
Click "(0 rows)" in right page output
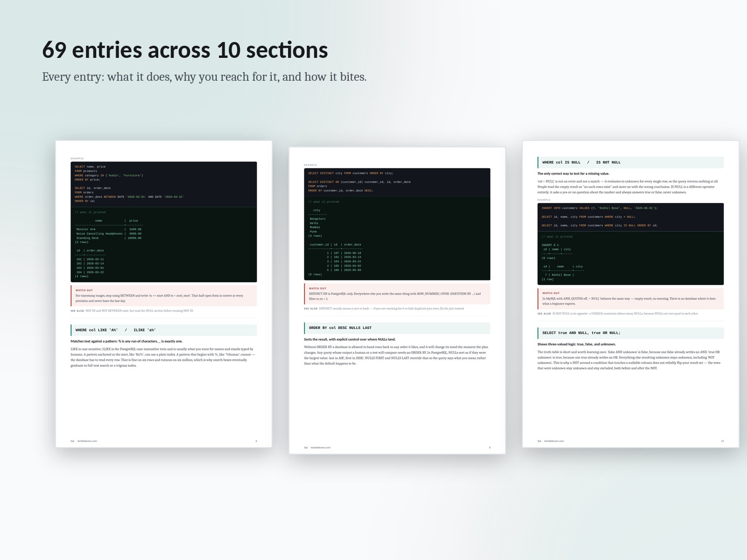548,258
